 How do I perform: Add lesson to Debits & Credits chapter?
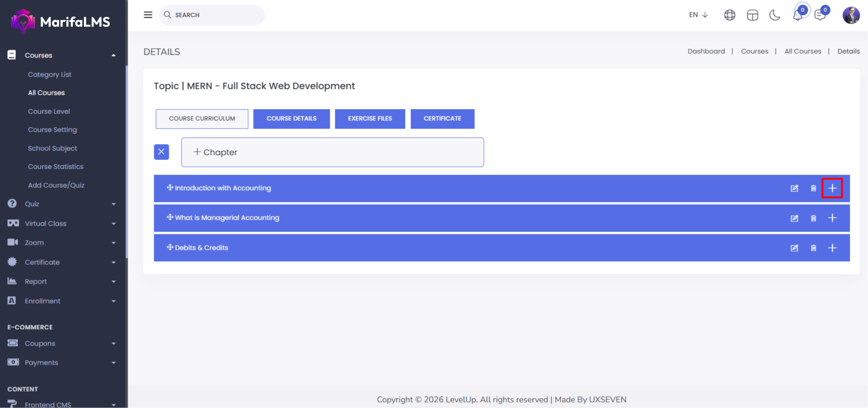click(832, 248)
